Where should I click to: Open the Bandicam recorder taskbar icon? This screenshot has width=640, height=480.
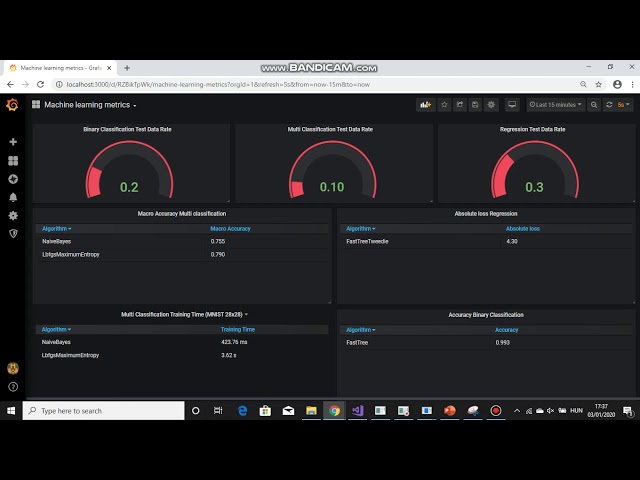(x=496, y=411)
